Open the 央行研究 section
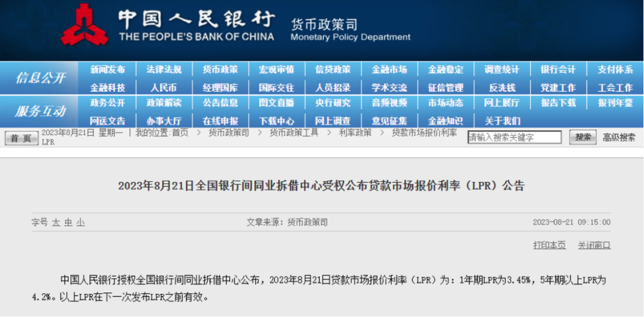Screen dimensions: 644x317 [x=333, y=103]
